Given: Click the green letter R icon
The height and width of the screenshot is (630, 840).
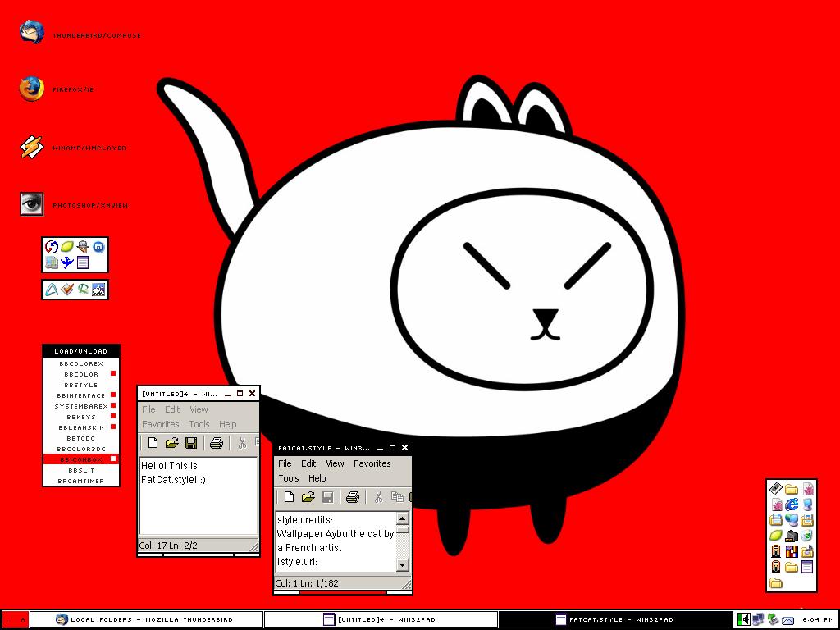Looking at the screenshot, I should [83, 290].
